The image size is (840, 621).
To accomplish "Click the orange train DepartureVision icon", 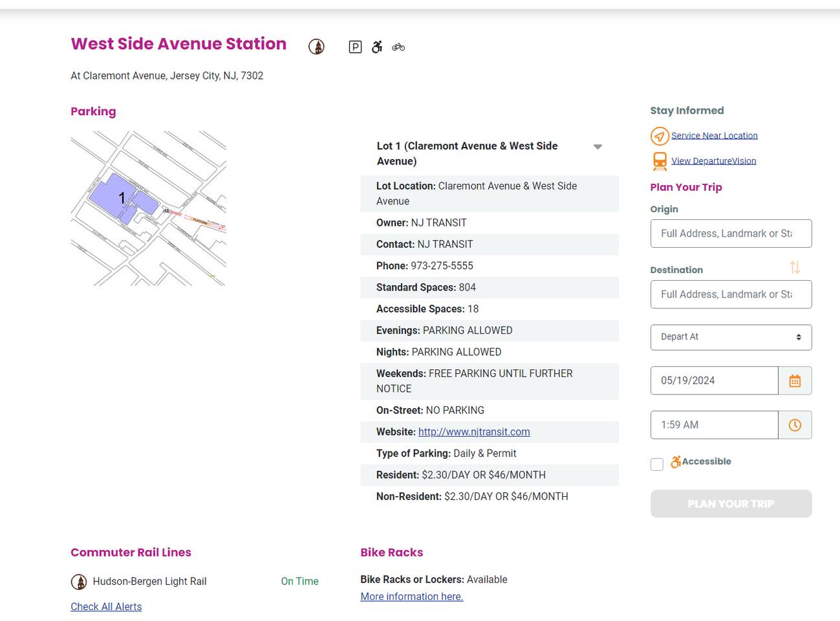I will 659,161.
